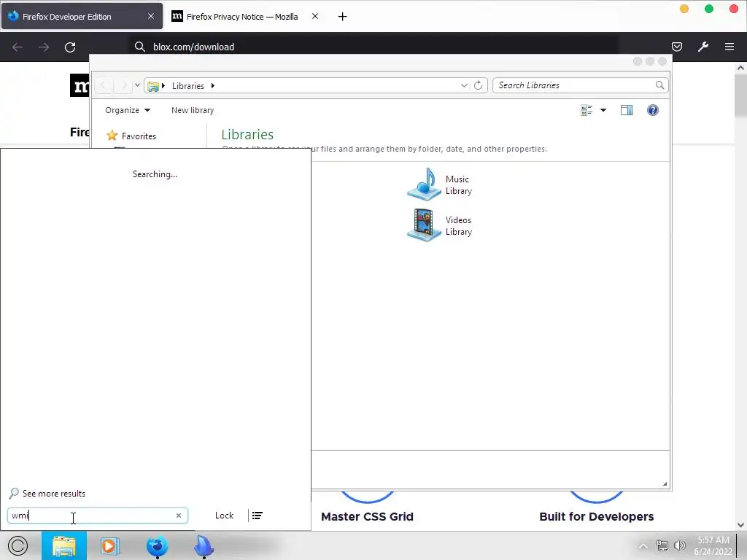Click the Built for Developers heading
Screen dimensions: 747x560
tap(597, 517)
